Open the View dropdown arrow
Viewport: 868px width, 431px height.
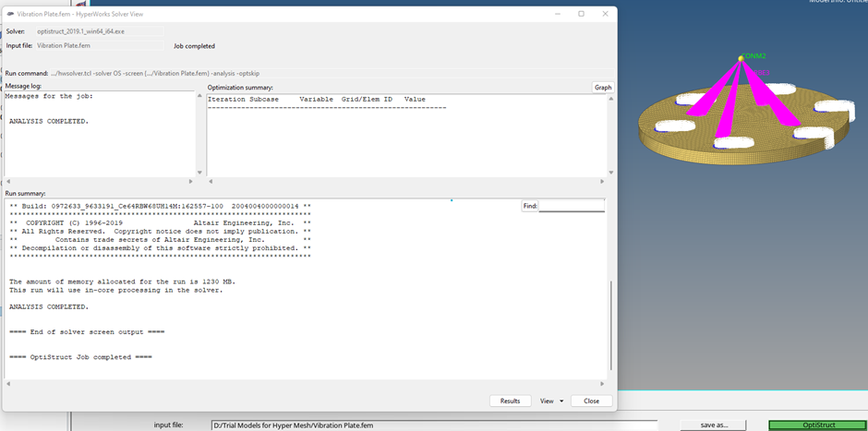pyautogui.click(x=561, y=401)
